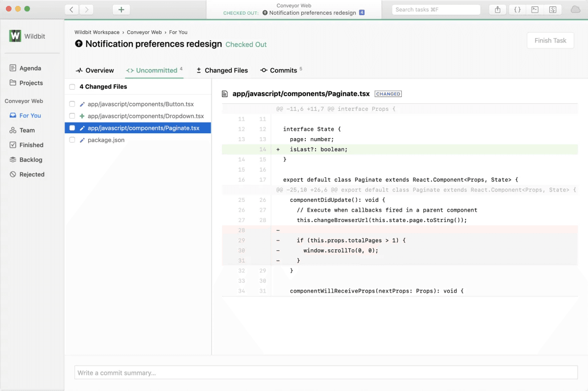Switch to the Uncommitted tab

tap(154, 71)
